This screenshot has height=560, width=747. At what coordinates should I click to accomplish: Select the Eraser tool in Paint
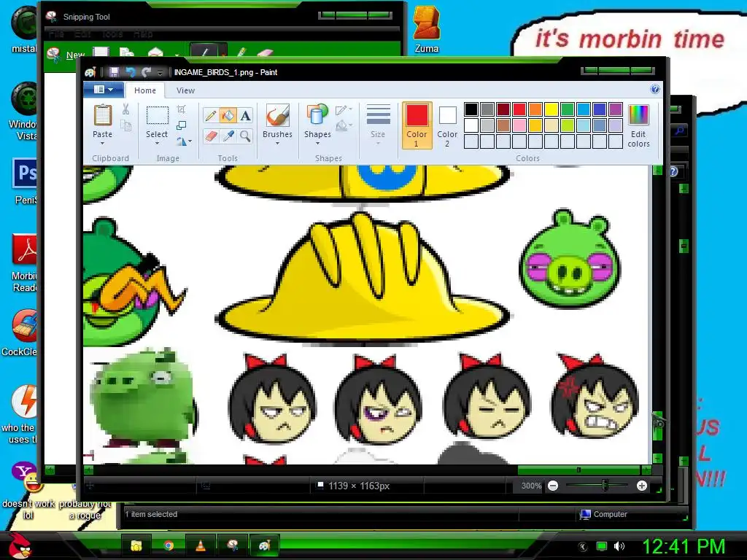pyautogui.click(x=211, y=136)
